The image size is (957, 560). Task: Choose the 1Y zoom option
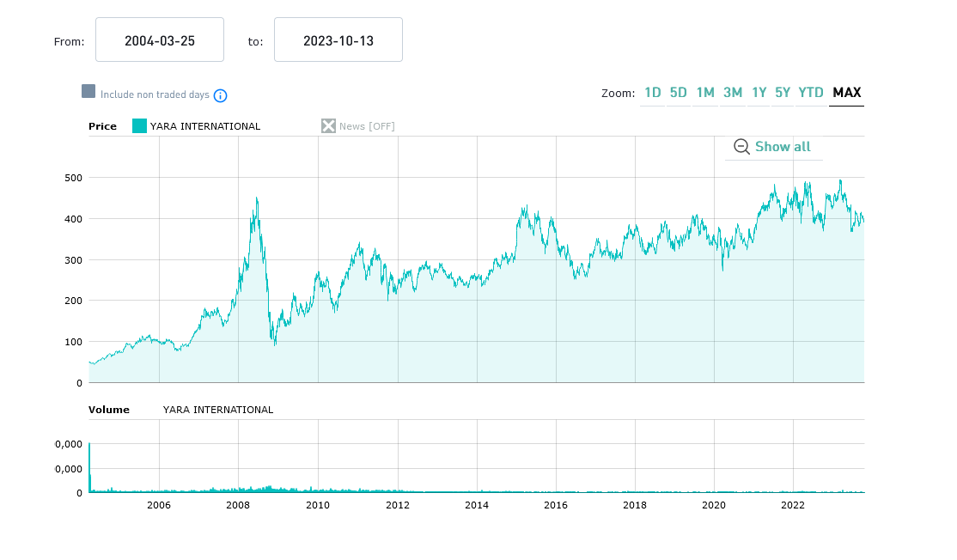pyautogui.click(x=759, y=93)
